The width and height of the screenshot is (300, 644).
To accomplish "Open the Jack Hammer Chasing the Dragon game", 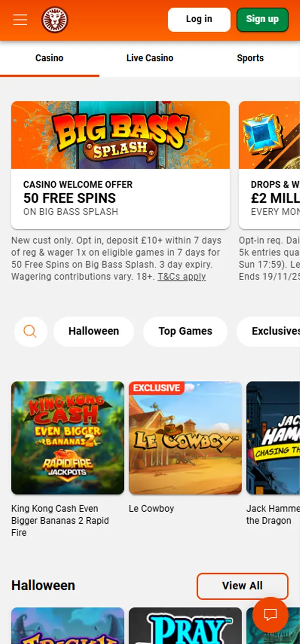I will [273, 438].
